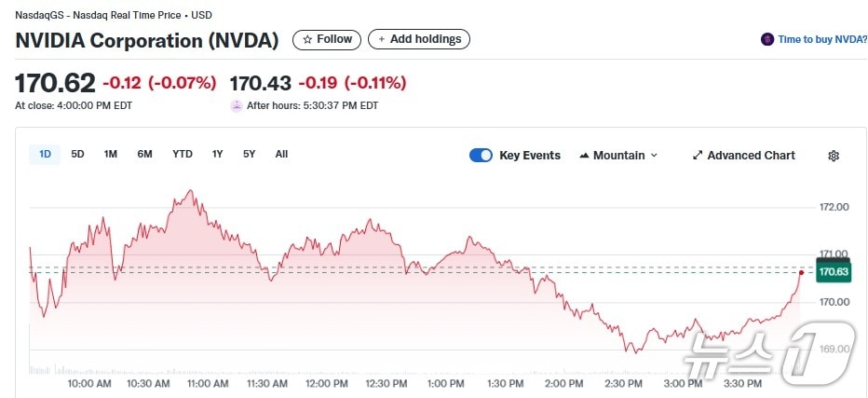Viewport: 868px width, 398px height.
Task: Select the All time range
Action: point(281,155)
